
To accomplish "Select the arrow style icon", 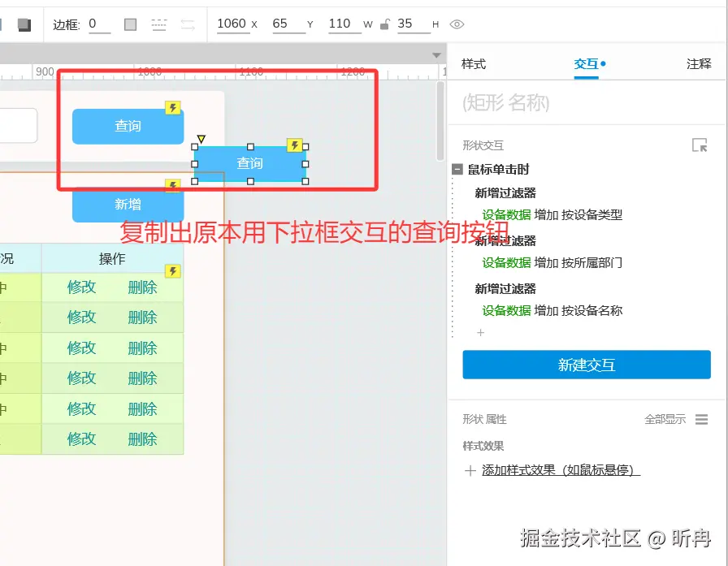I will pyautogui.click(x=188, y=24).
